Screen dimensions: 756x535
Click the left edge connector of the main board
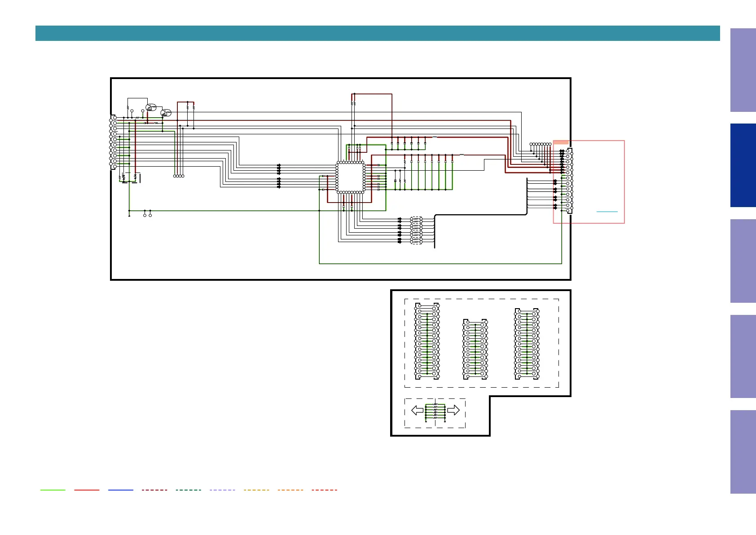113,142
